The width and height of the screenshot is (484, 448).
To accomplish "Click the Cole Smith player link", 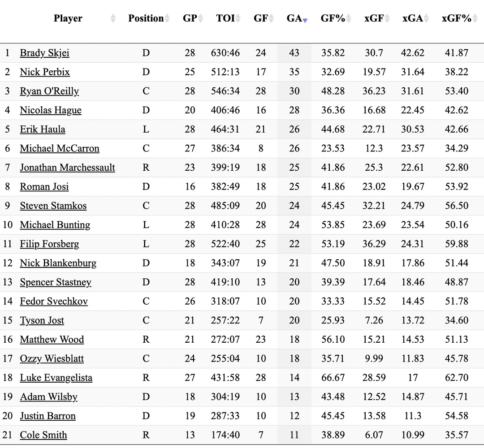I will [43, 435].
